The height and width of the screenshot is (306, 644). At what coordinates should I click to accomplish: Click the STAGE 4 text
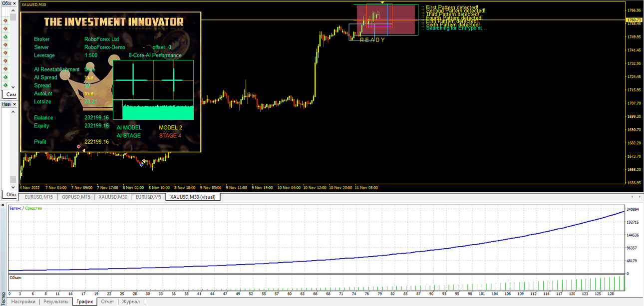point(170,136)
